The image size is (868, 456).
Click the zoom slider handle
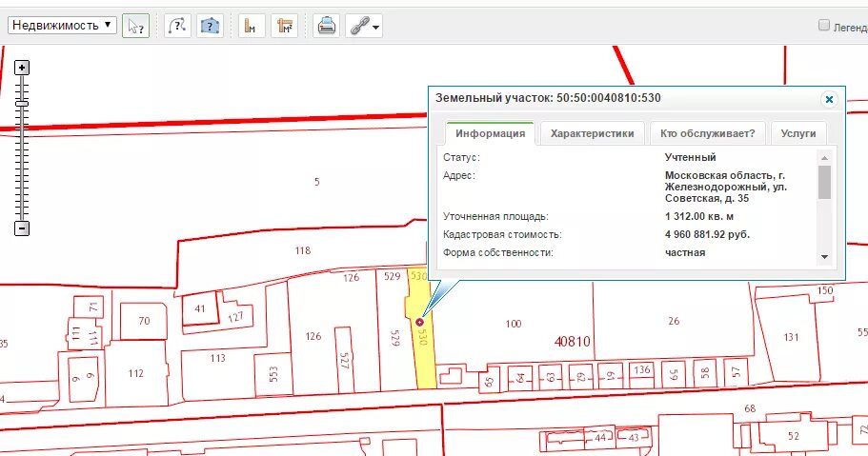pyautogui.click(x=22, y=104)
